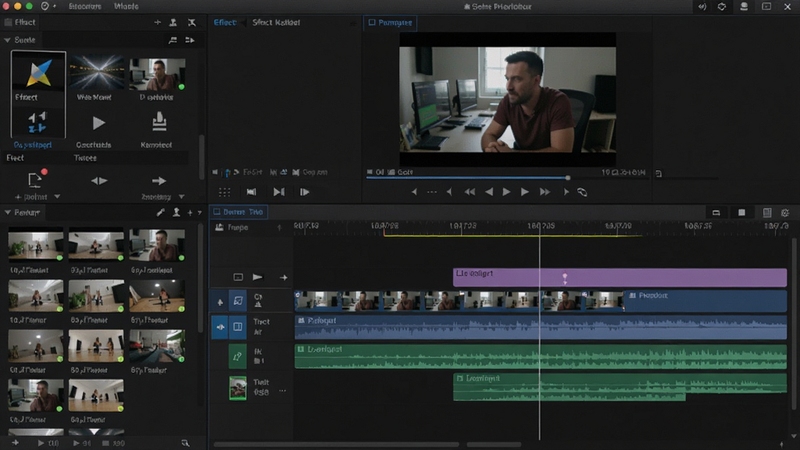Viewport: 800px width, 450px height.
Task: Open the dropdown beside the top-left clock icon
Action: click(54, 7)
